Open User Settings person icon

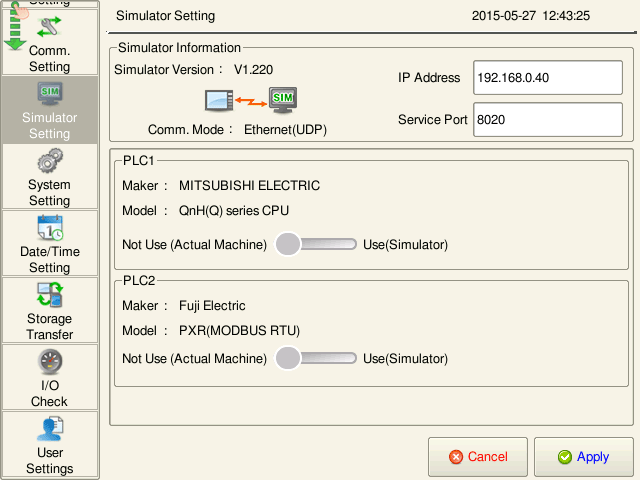point(49,444)
